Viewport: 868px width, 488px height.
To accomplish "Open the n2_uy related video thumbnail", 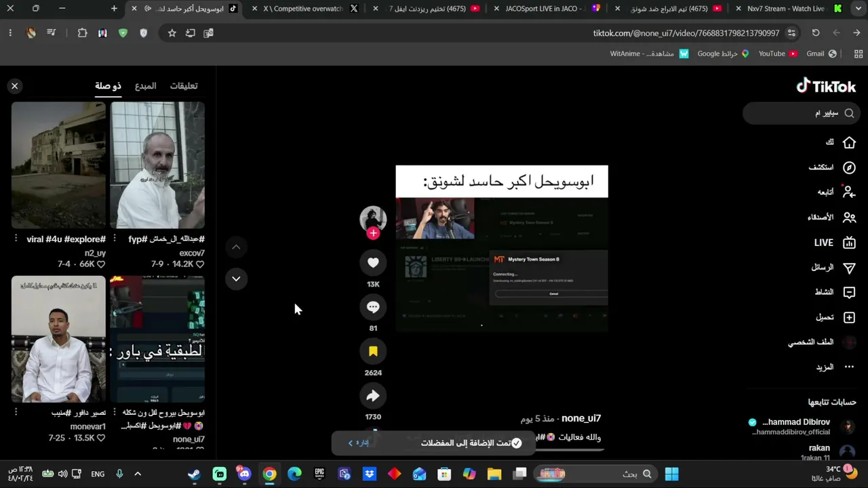I will pyautogui.click(x=58, y=165).
